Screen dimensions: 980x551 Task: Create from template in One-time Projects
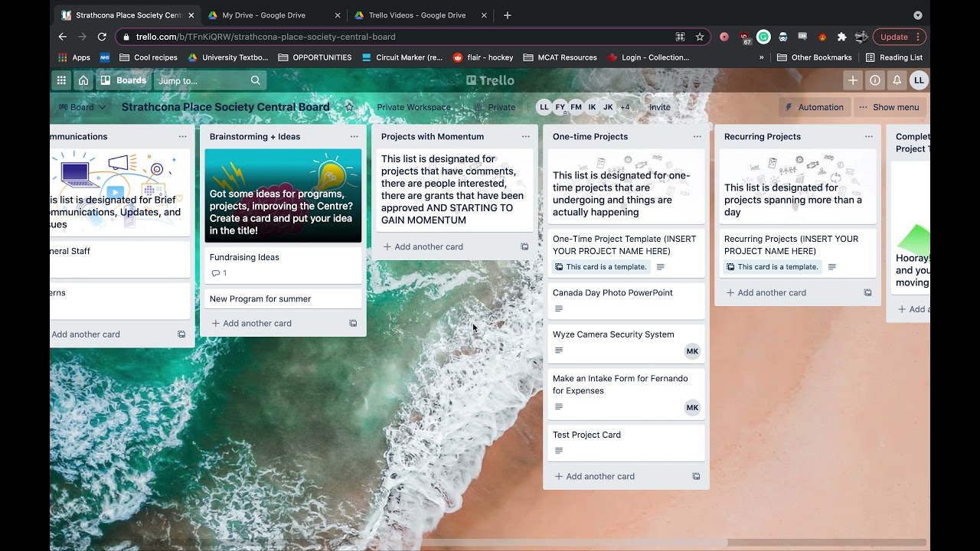click(x=696, y=476)
